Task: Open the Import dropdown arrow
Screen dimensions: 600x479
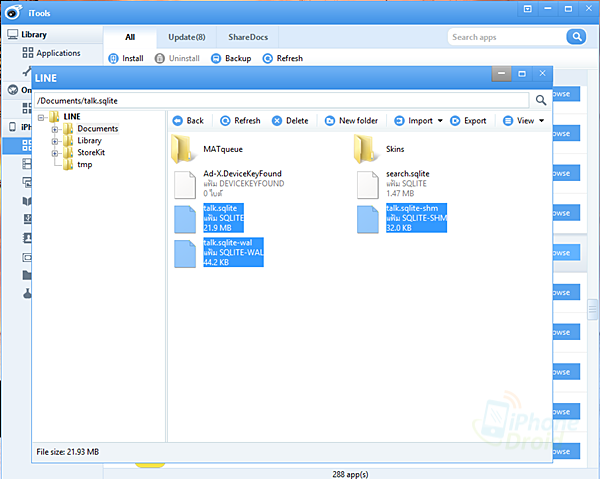Action: point(440,121)
